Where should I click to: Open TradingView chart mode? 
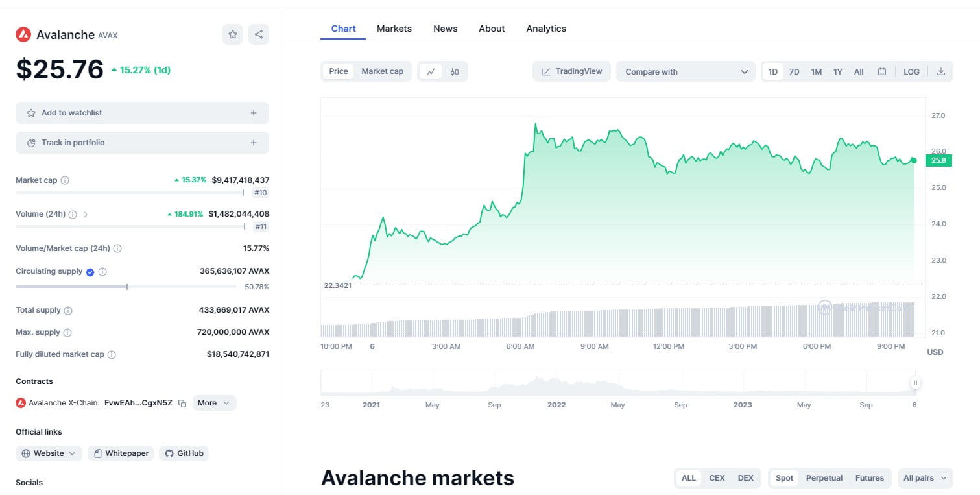(x=572, y=71)
